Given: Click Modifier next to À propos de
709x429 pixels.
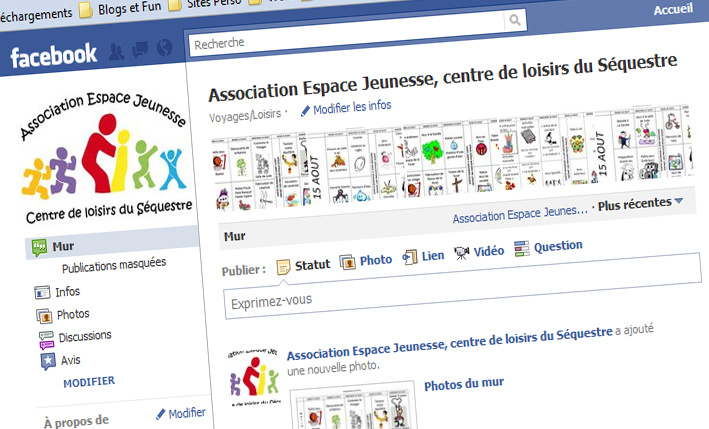Looking at the screenshot, I should coord(187,413).
